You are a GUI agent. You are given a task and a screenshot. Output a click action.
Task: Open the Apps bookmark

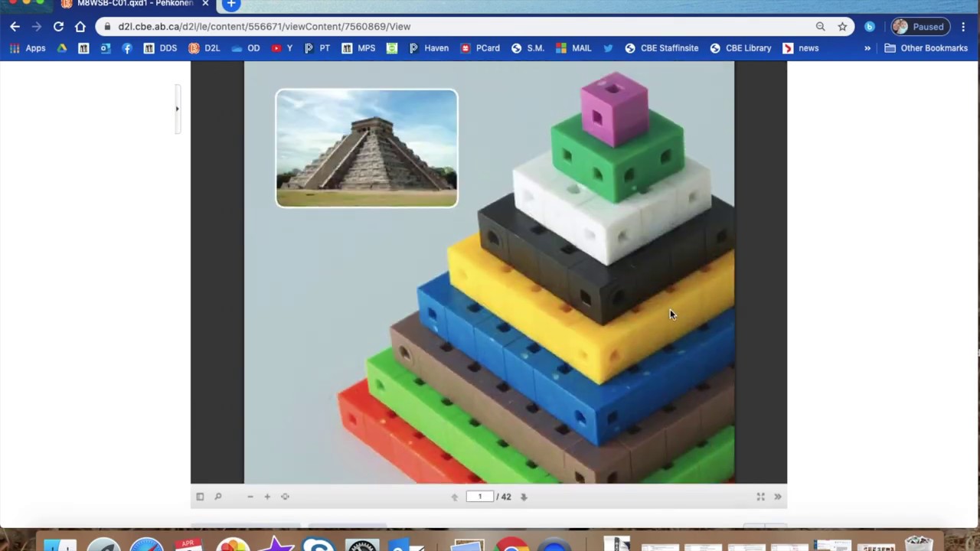click(28, 48)
